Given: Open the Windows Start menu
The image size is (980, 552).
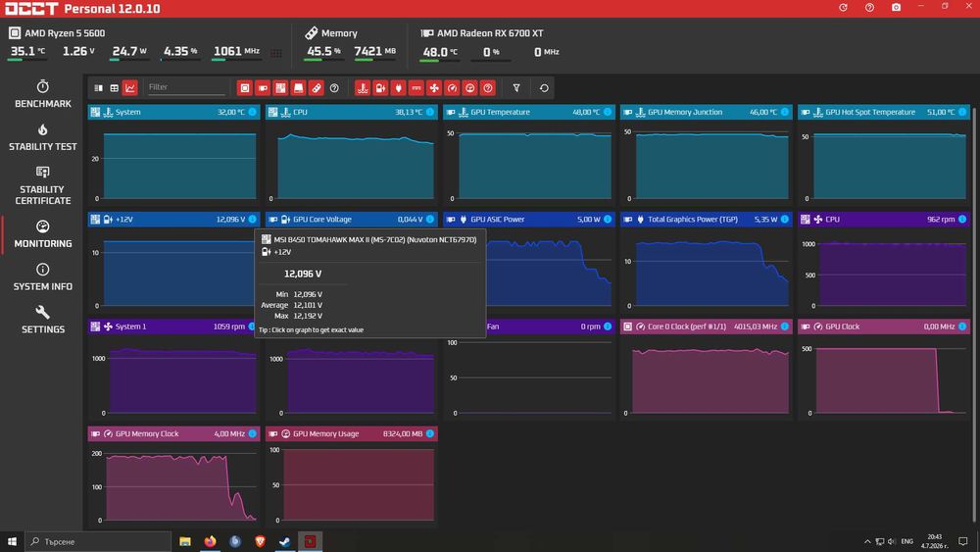Looking at the screenshot, I should pos(12,541).
